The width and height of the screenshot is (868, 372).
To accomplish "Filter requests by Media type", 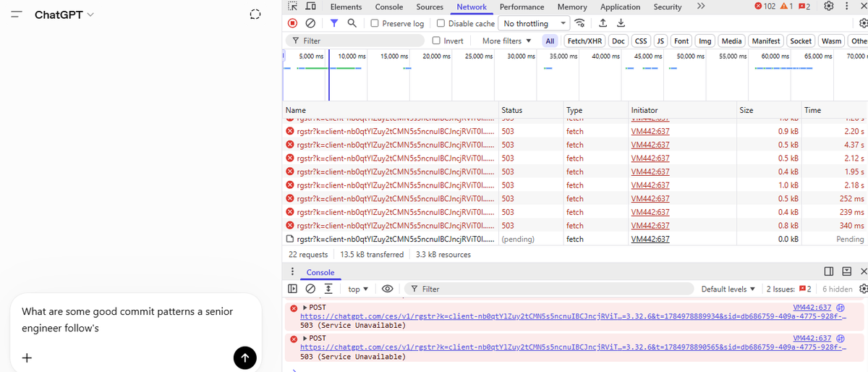I will click(731, 41).
